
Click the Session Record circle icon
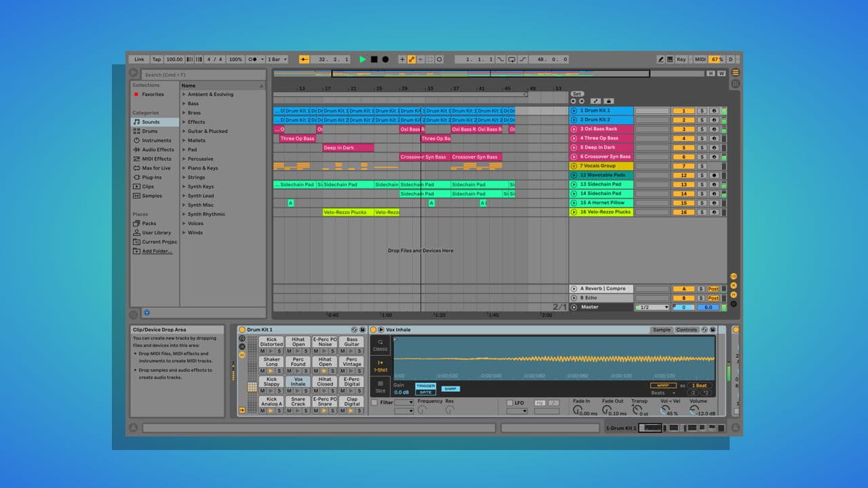[439, 60]
